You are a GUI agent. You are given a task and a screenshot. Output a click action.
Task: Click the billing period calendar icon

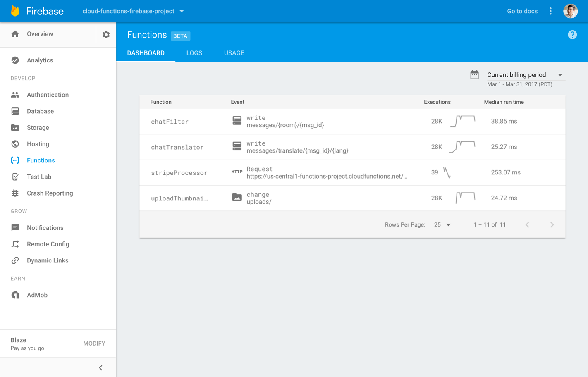tap(475, 75)
